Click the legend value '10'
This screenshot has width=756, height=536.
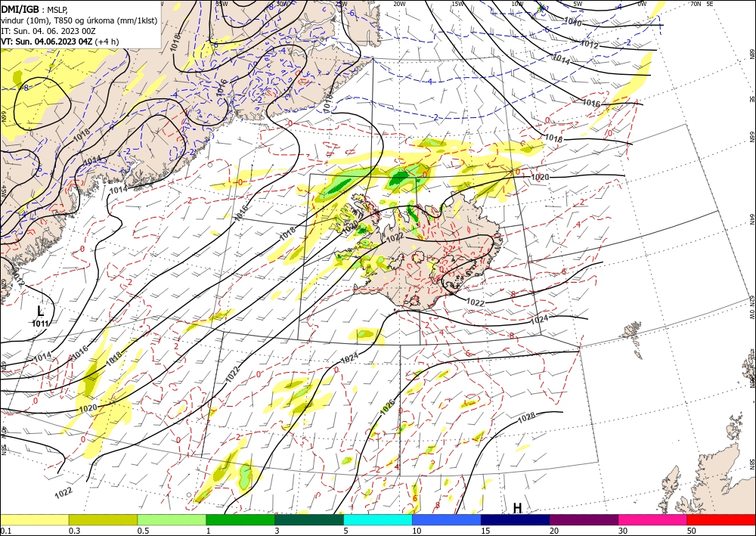[x=417, y=531]
